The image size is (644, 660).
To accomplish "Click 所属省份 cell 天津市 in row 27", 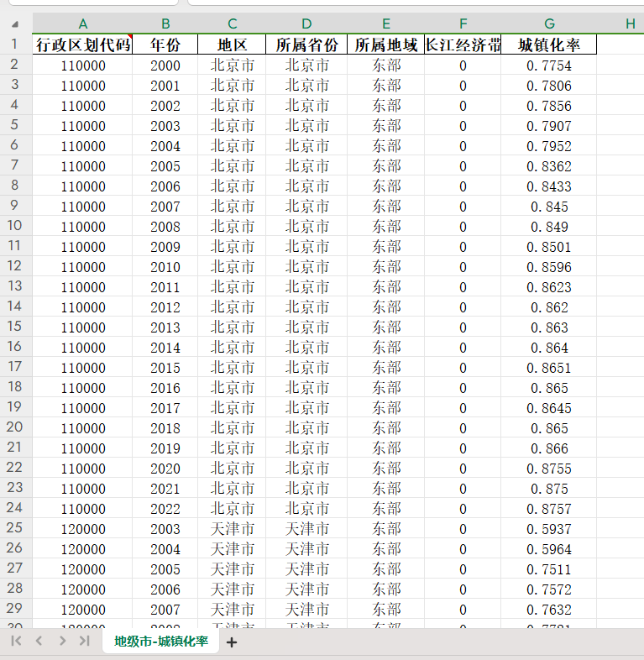I will coord(306,570).
